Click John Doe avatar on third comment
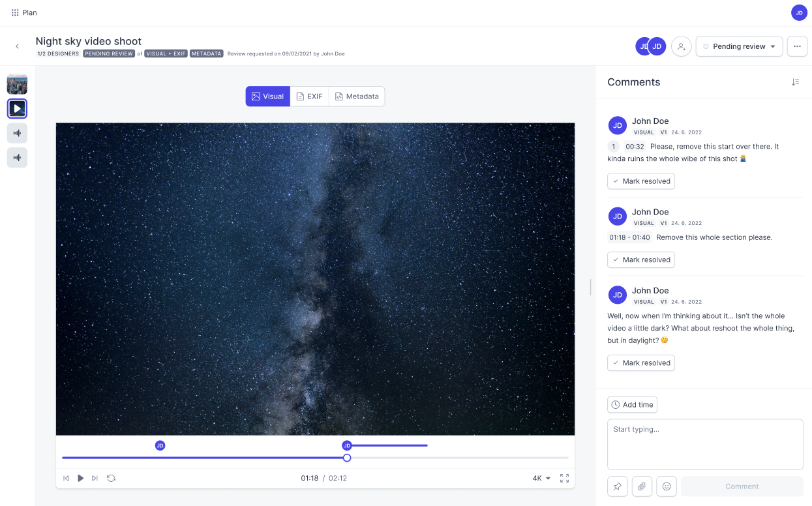Image resolution: width=812 pixels, height=506 pixels. coord(618,295)
